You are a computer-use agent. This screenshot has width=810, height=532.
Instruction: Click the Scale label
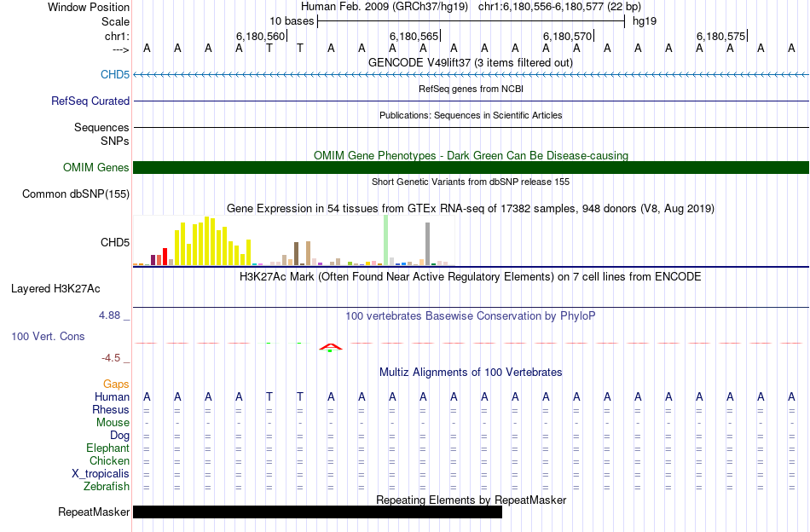click(x=115, y=21)
